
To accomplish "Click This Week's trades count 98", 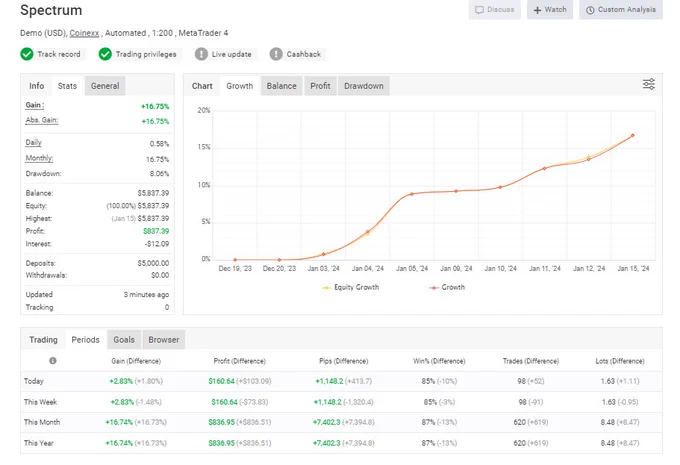I will (x=523, y=402).
